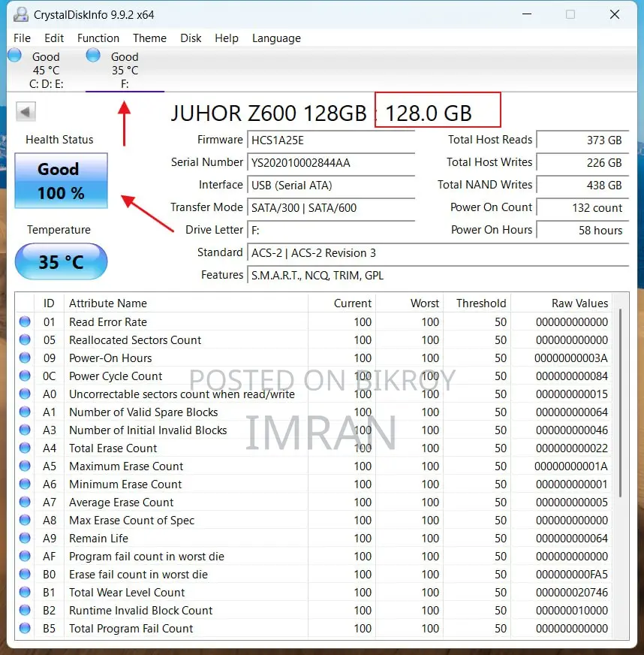Click status orb for Total Erase Count

point(25,448)
